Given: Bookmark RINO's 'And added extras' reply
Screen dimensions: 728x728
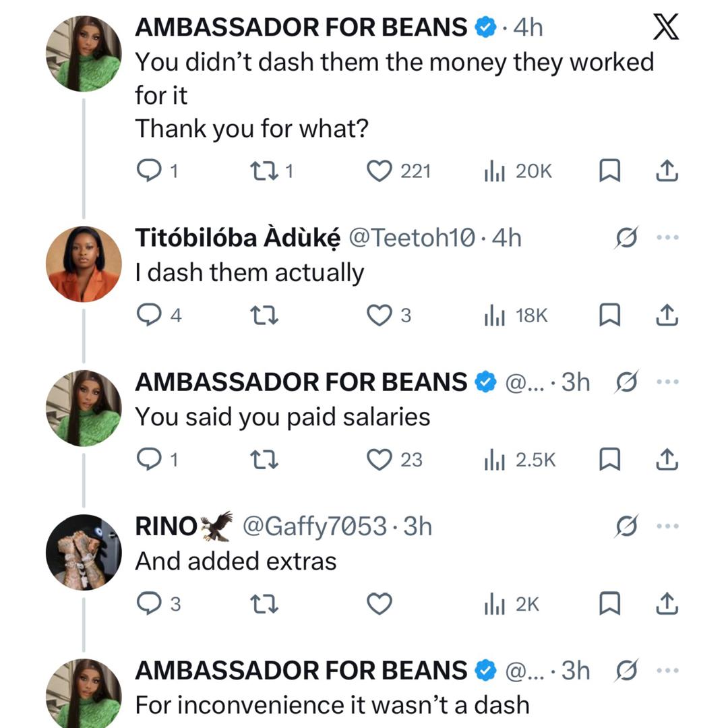Looking at the screenshot, I should [x=609, y=605].
